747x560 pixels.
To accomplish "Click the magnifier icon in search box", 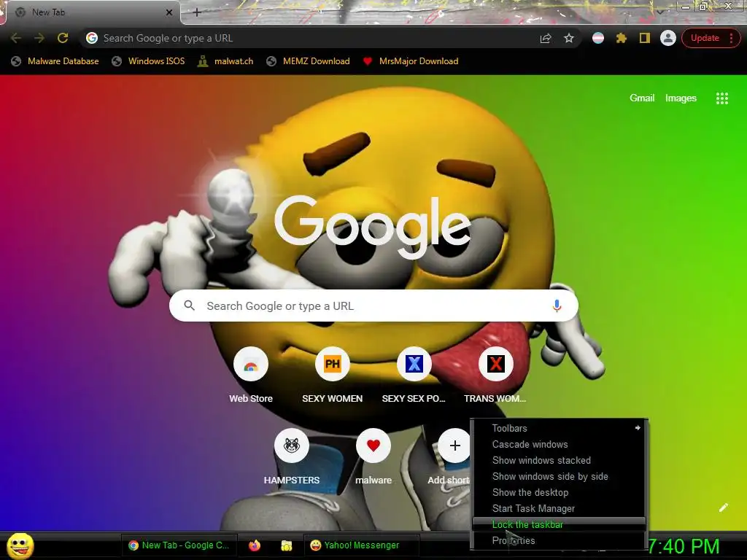I will pyautogui.click(x=189, y=306).
